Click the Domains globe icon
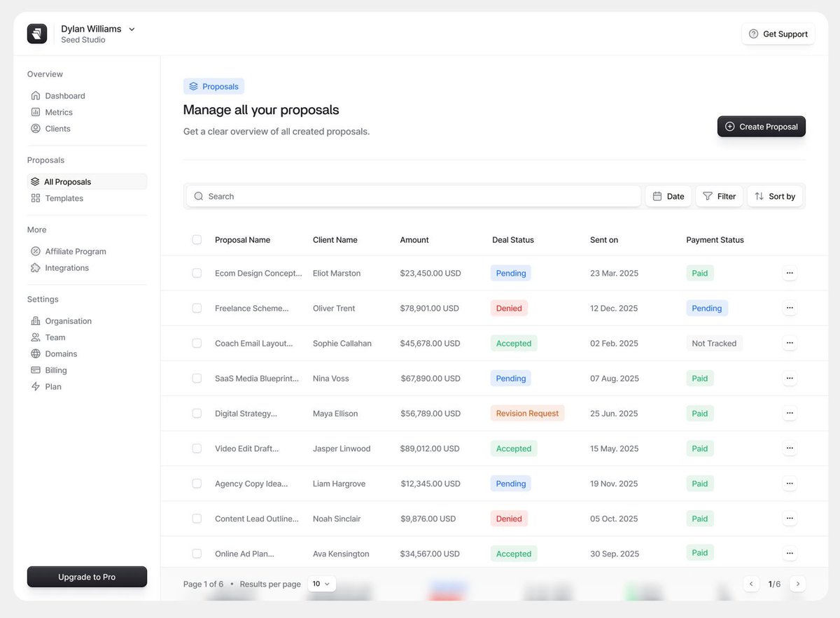Viewport: 840px width, 618px height. click(x=36, y=354)
